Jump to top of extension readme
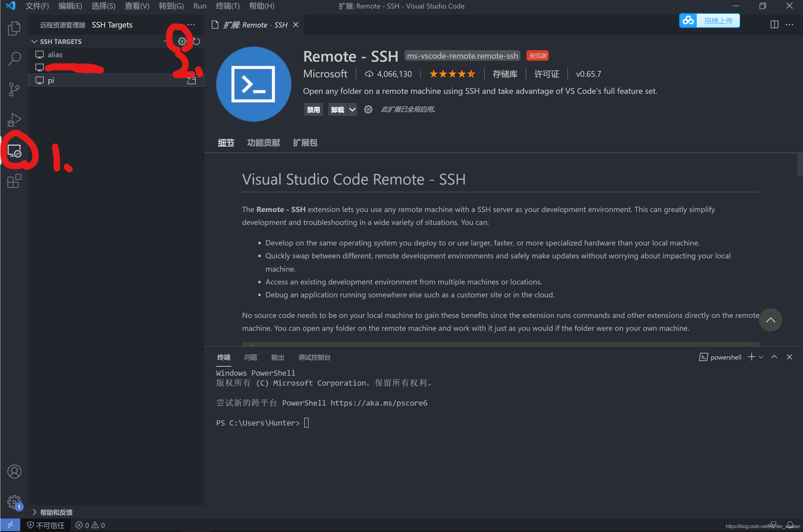This screenshot has height=532, width=803. [770, 320]
